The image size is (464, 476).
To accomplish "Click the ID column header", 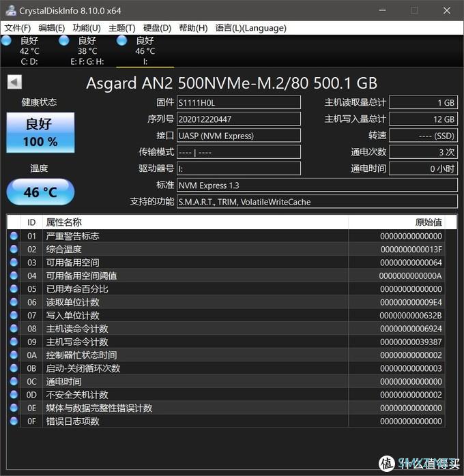I will (x=31, y=222).
